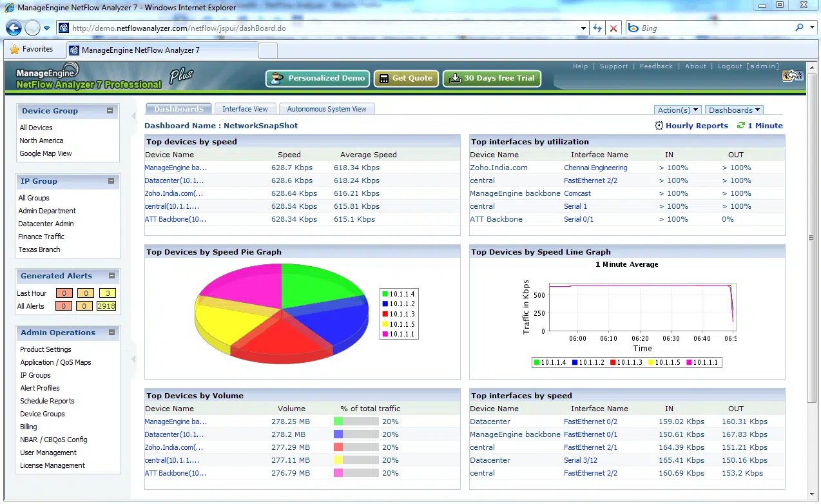Click the browser Back arrow button

(x=14, y=28)
